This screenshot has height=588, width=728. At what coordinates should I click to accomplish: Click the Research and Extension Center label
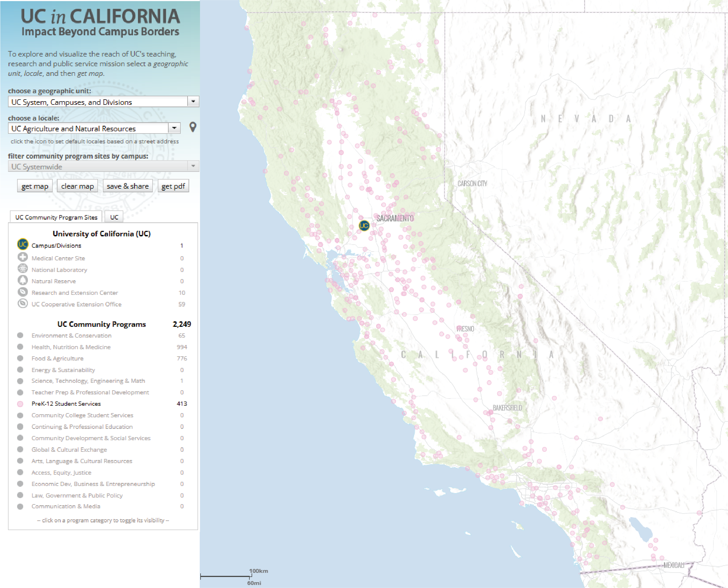point(75,293)
